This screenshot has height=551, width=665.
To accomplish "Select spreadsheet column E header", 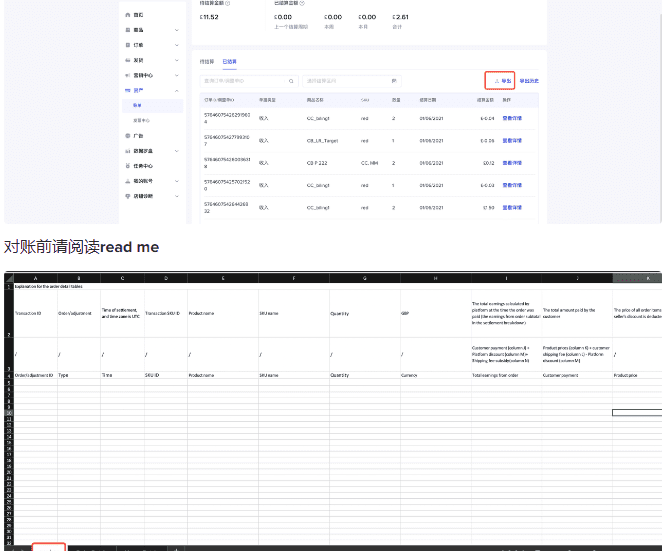I will pyautogui.click(x=223, y=278).
